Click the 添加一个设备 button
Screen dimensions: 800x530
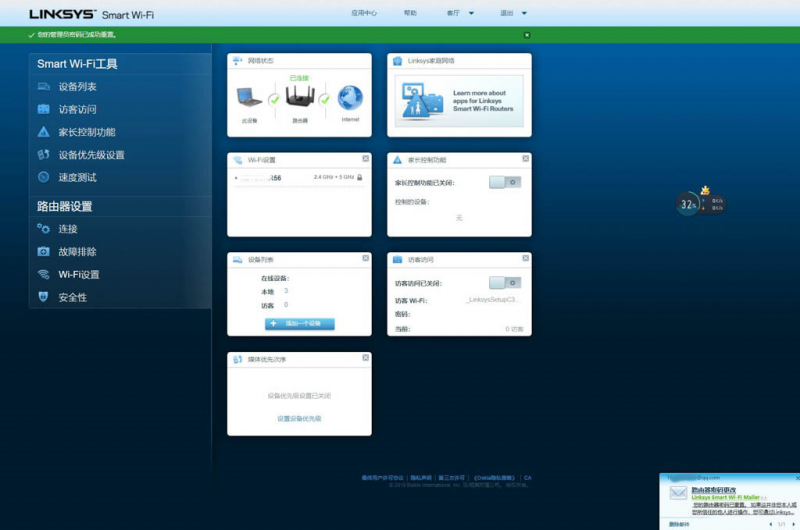click(x=299, y=323)
